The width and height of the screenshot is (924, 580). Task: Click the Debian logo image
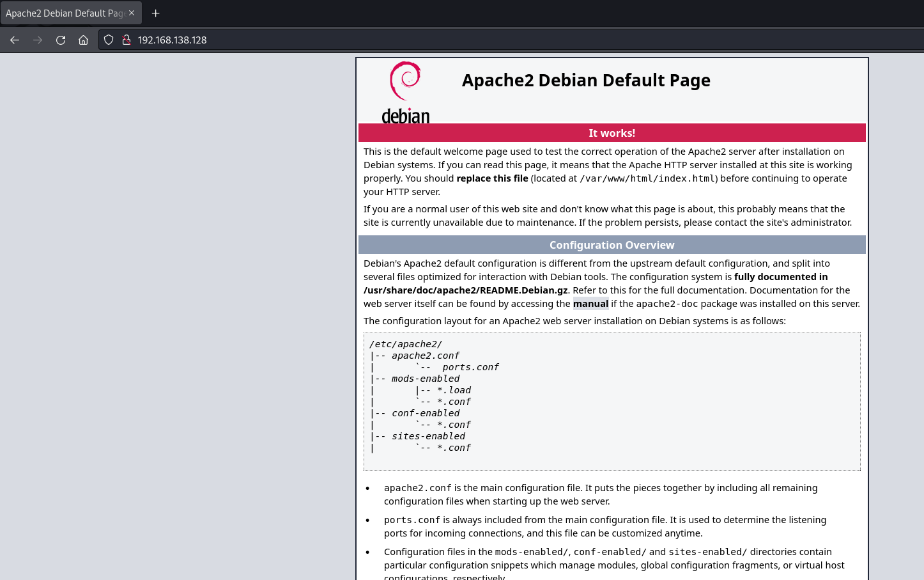coord(406,91)
